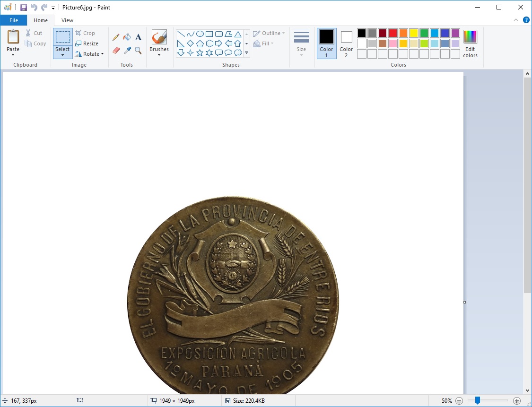
Task: Activate the Color 1 foreground box
Action: [x=326, y=43]
